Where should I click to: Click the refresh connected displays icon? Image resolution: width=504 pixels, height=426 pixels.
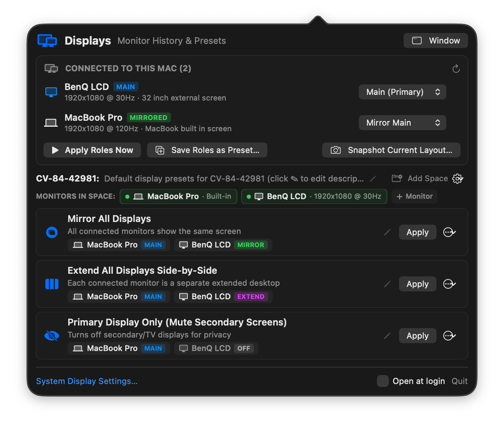pos(456,69)
